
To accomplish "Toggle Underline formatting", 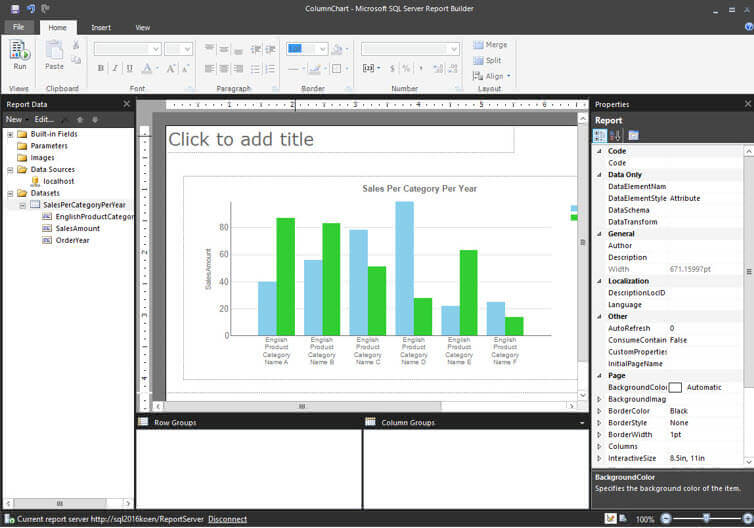I will coord(129,68).
